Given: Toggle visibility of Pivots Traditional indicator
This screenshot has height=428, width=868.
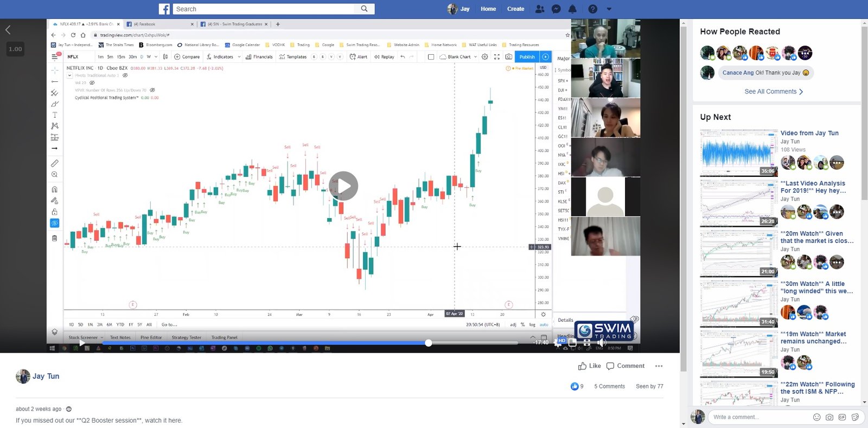Looking at the screenshot, I should tap(125, 75).
